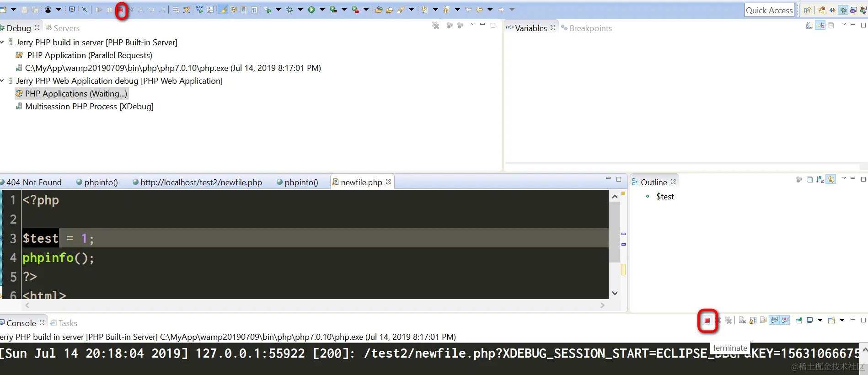Select PHP Applications (Waiting...) item

click(72, 93)
